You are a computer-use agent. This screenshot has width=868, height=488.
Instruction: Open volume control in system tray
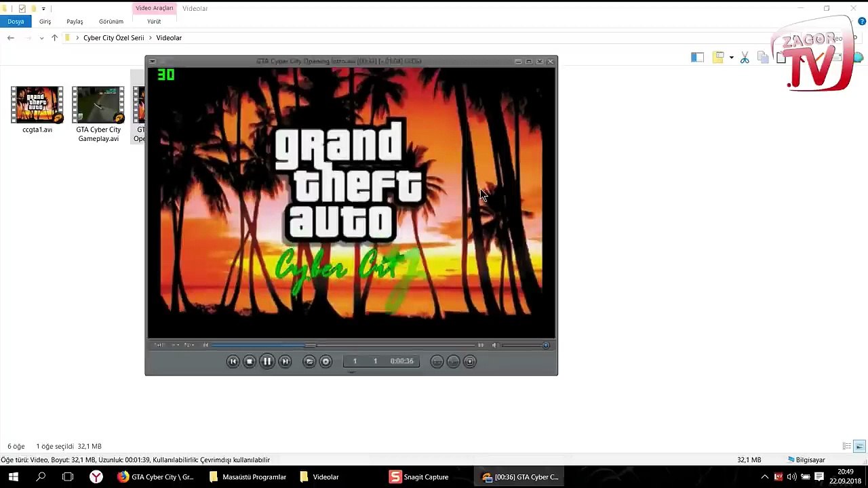[x=791, y=476]
